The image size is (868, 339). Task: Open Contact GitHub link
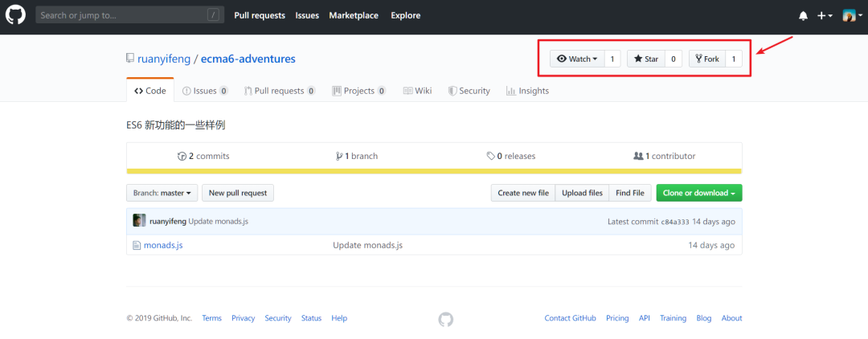(570, 318)
